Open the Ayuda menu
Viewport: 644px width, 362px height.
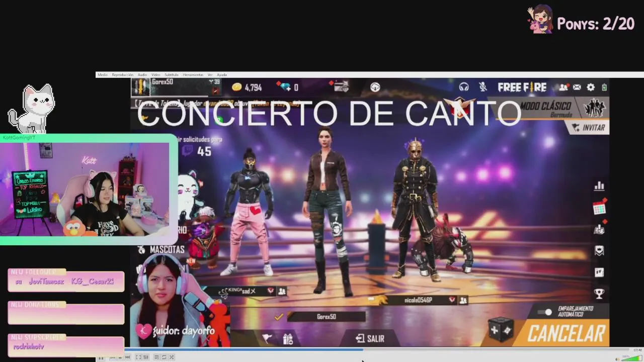tap(222, 75)
